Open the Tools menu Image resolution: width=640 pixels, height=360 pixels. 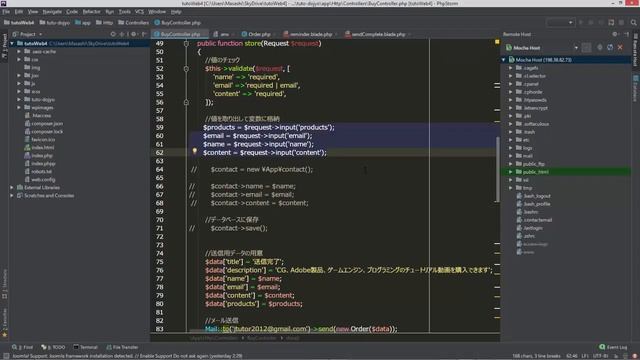pos(124,11)
